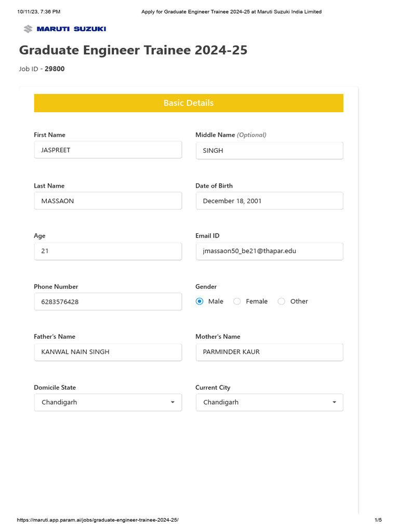
Task: Focus the First Name field with JASPREET
Action: (108, 150)
